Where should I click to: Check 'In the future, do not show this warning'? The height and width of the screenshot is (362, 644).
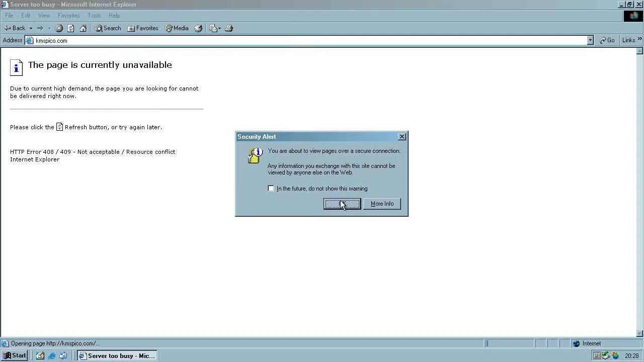point(271,189)
